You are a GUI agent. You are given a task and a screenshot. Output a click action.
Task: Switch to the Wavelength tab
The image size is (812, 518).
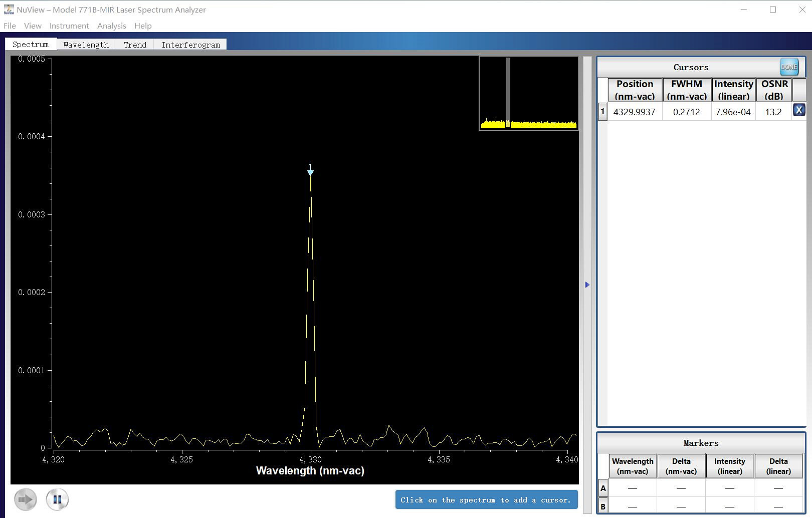[86, 45]
